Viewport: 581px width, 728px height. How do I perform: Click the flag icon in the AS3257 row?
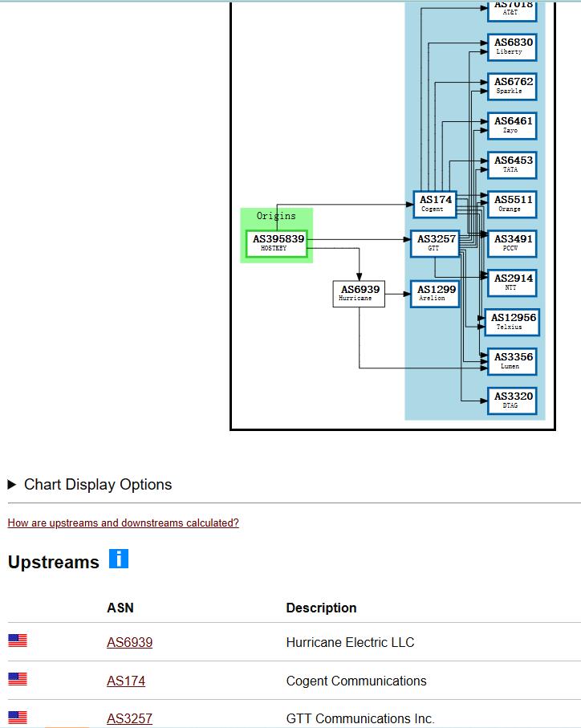coord(18,718)
